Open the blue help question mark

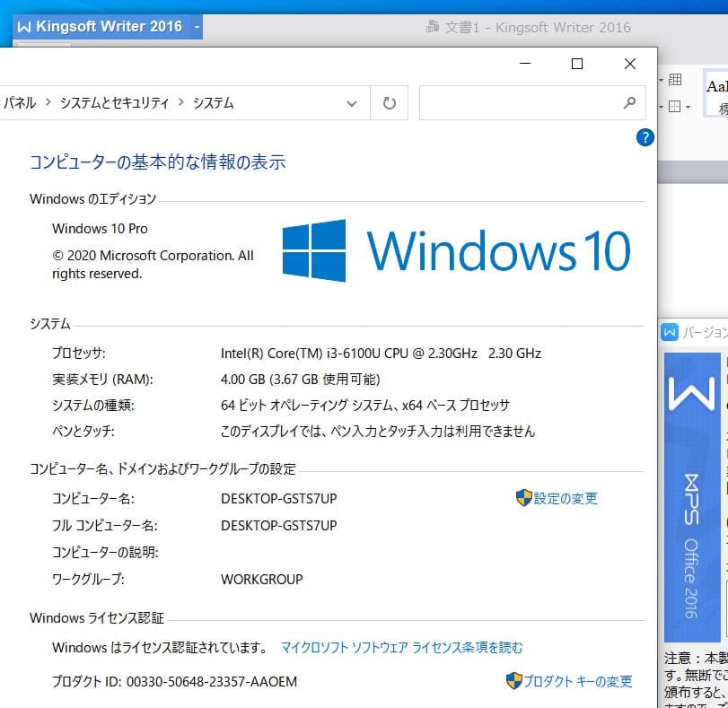pos(645,137)
